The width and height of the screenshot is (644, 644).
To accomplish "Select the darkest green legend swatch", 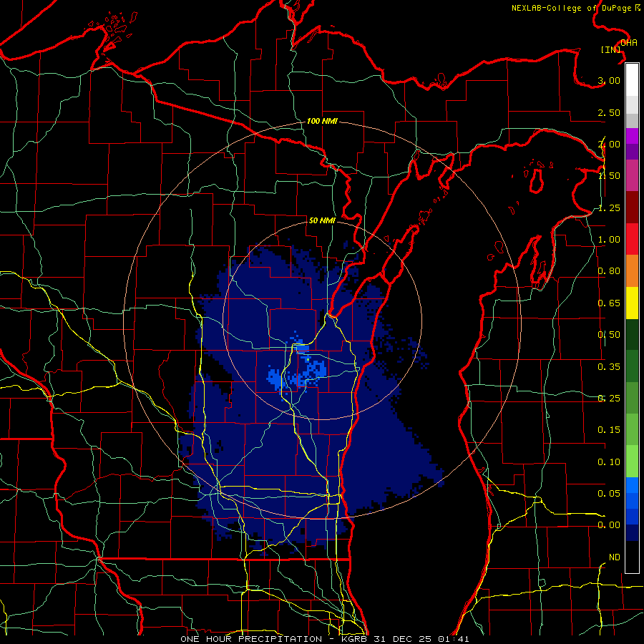I will [x=632, y=334].
